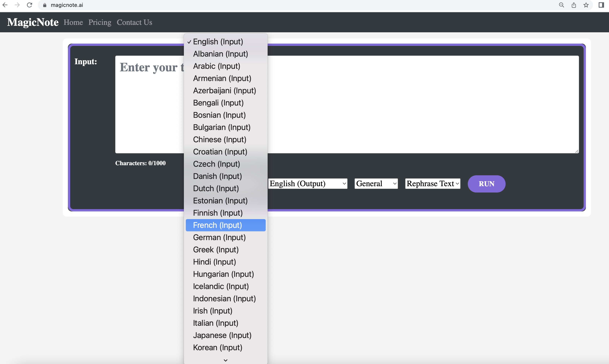Open the Home nav link

click(73, 22)
